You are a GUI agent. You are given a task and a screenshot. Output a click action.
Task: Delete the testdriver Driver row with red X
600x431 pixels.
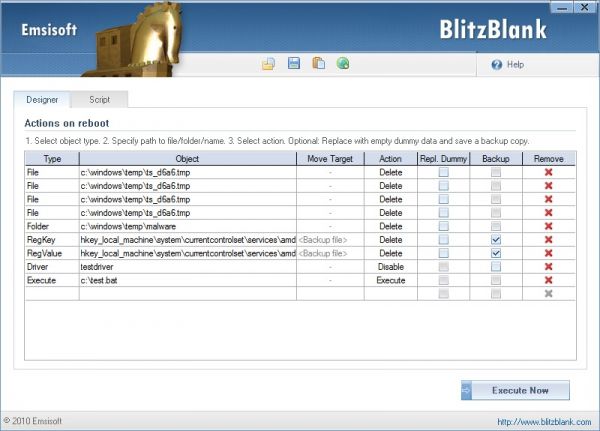547,267
